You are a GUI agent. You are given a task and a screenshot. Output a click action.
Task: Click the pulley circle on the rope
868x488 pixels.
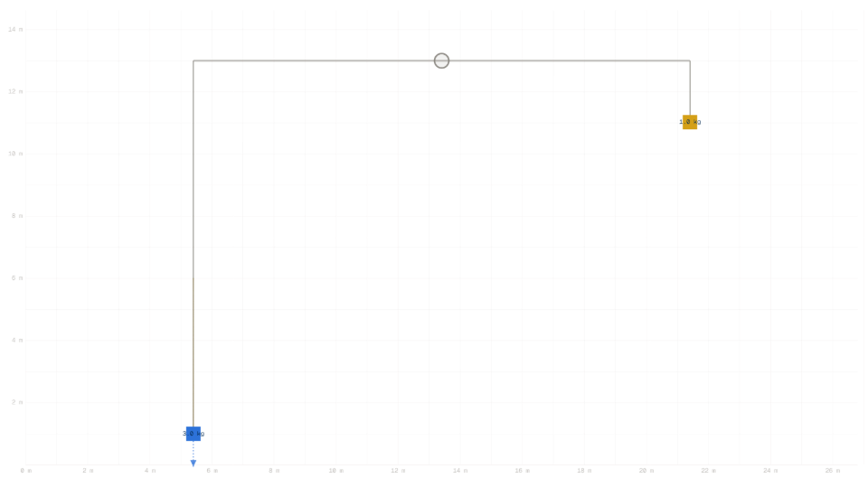tap(441, 61)
